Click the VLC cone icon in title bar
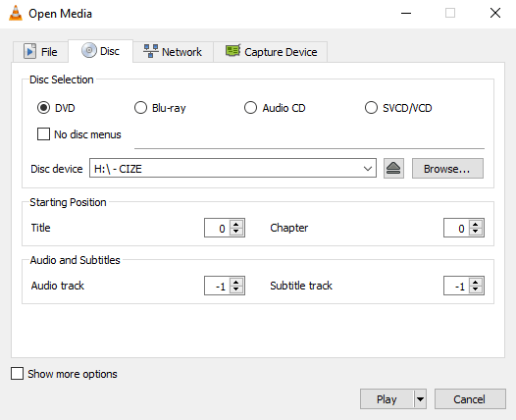Screen dimensions: 516x420 click(x=15, y=14)
